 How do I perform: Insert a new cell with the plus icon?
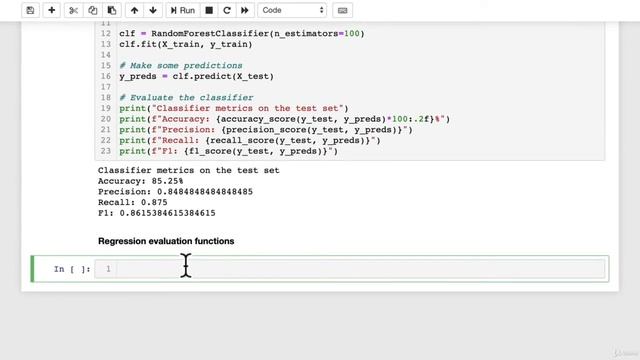coord(51,10)
